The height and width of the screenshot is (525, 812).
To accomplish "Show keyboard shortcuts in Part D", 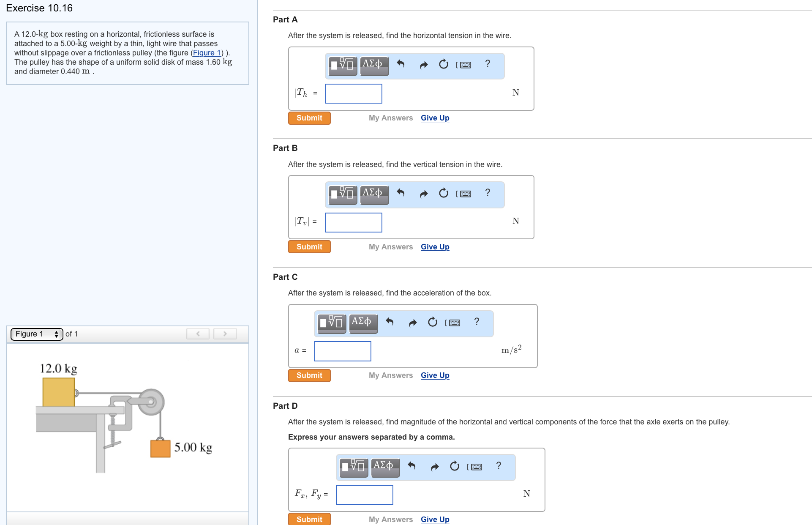I will click(x=475, y=466).
